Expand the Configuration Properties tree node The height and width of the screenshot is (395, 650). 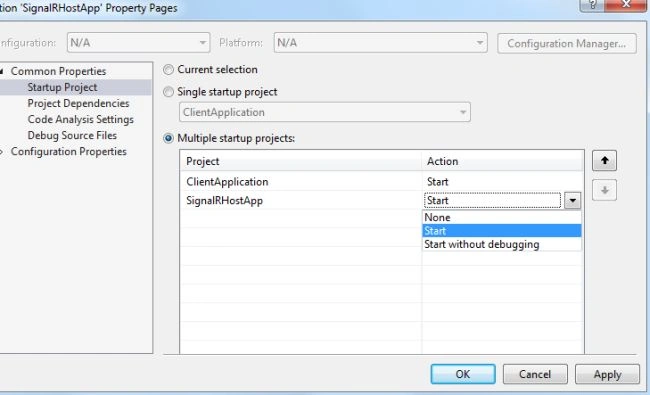coord(2,152)
